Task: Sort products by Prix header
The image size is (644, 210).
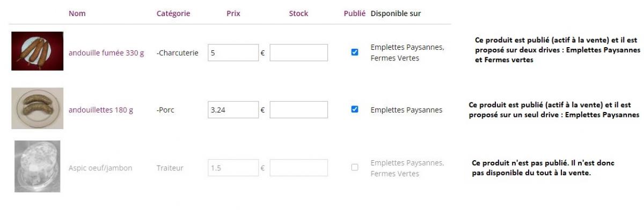Action: (x=233, y=13)
